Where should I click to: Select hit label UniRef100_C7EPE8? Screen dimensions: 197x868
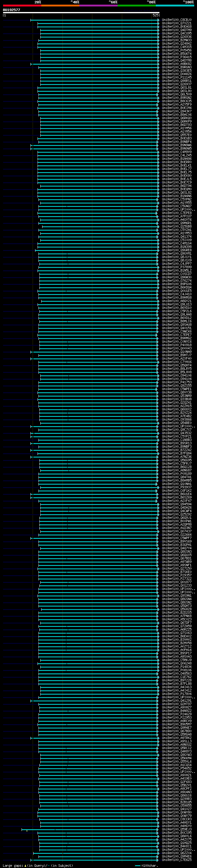point(177,213)
